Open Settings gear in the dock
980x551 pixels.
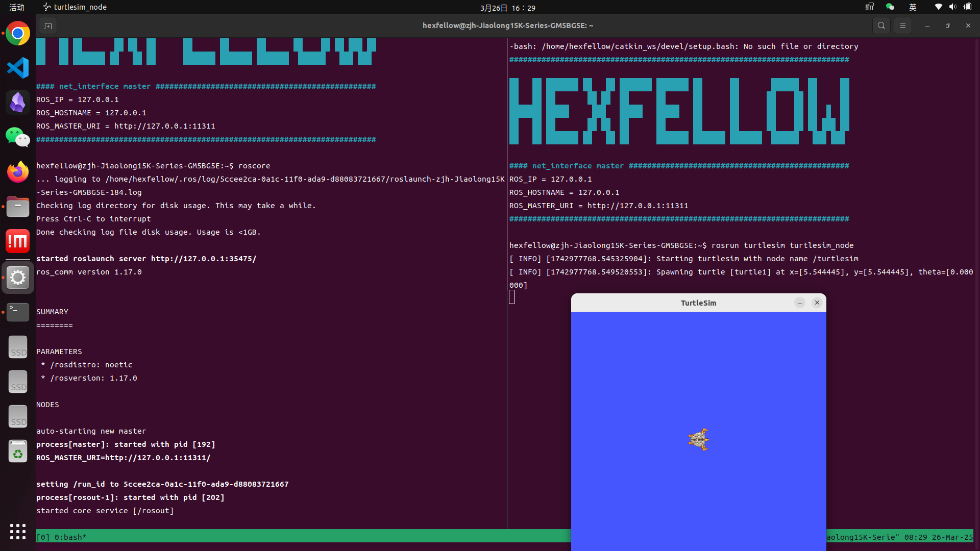click(18, 278)
